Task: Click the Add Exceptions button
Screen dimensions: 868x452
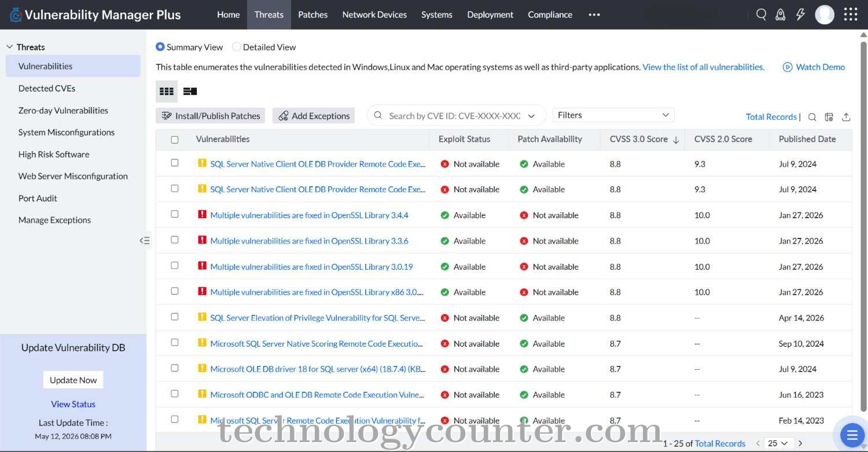Action: click(314, 116)
